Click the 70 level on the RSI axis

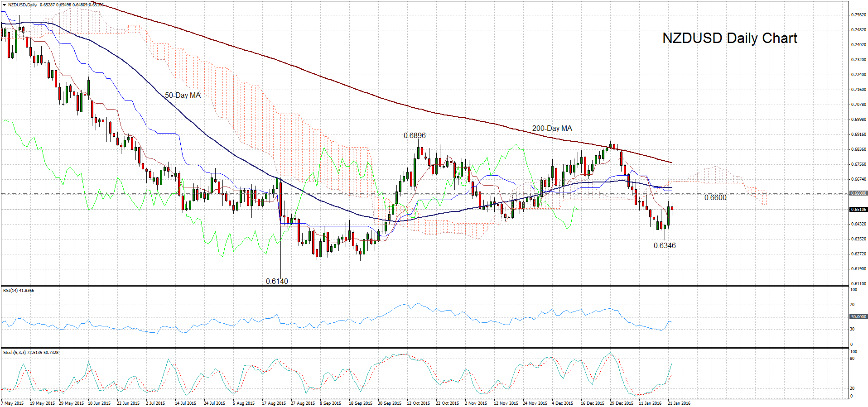pyautogui.click(x=853, y=305)
